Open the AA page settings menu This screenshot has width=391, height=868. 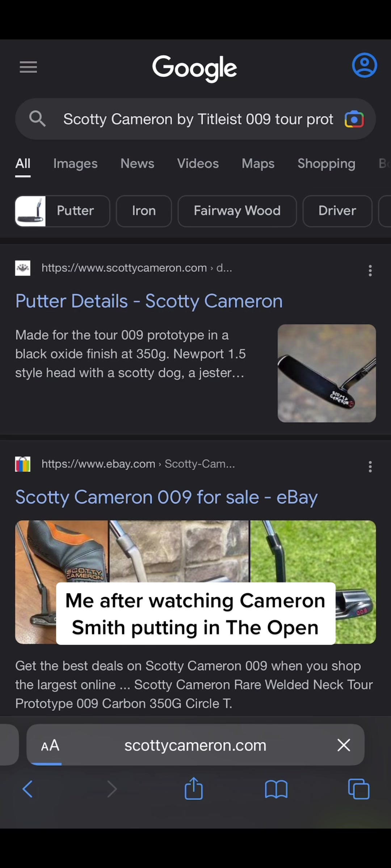tap(50, 745)
